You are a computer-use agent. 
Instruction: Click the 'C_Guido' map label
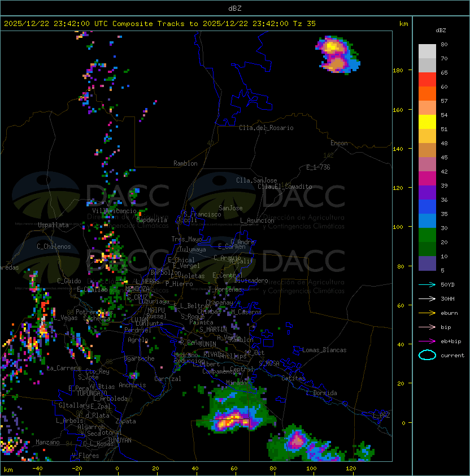click(x=69, y=281)
